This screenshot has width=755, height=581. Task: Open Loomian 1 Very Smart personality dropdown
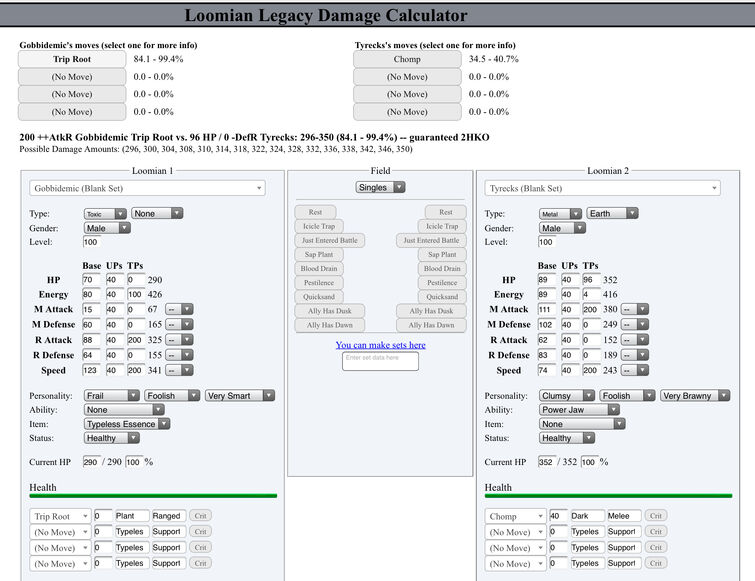click(240, 396)
